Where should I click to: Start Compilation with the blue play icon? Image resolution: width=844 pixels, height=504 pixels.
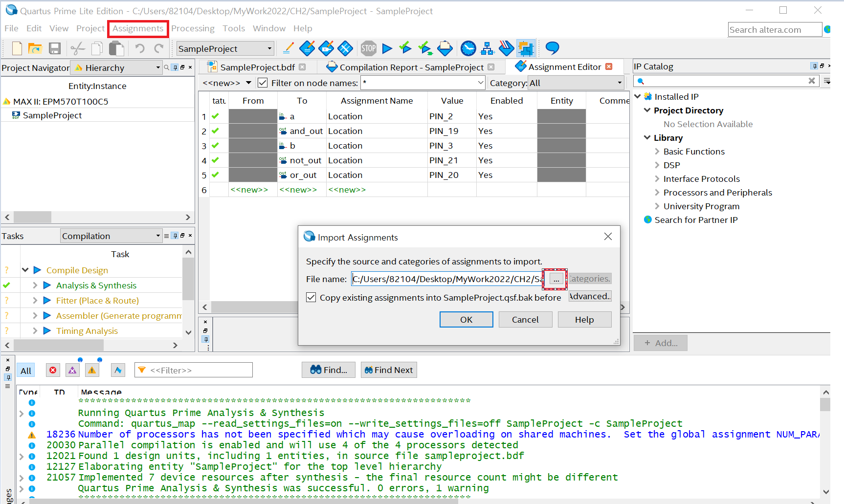(387, 48)
